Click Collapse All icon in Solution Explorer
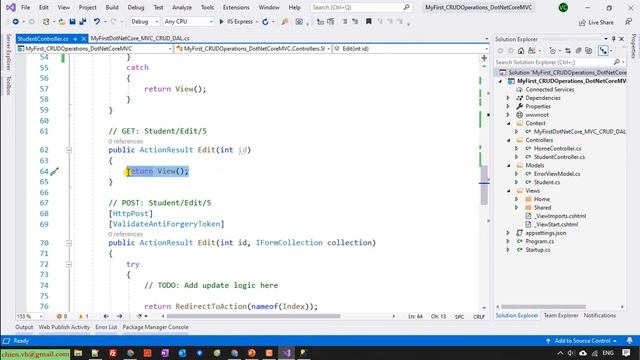The height and width of the screenshot is (360, 640). click(x=578, y=51)
